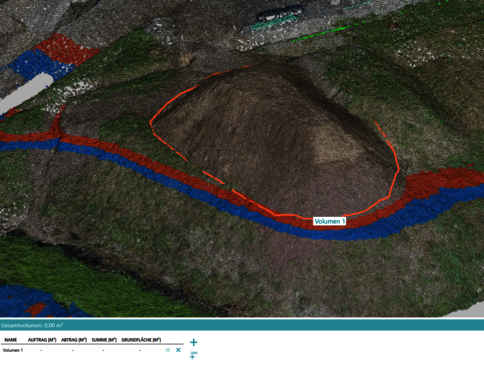The width and height of the screenshot is (484, 391).
Task: Click the faded icon beside the delete X
Action: [168, 350]
